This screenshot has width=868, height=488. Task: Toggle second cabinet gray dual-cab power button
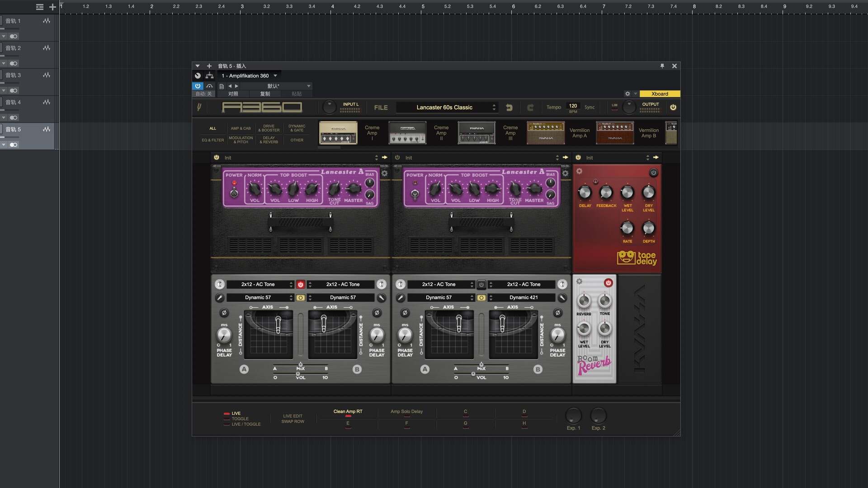481,285
